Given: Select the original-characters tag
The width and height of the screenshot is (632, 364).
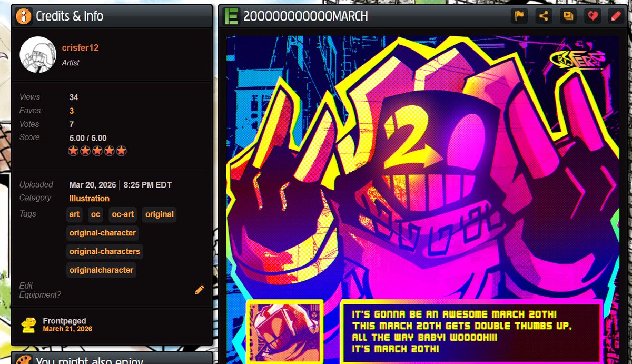Looking at the screenshot, I should [x=105, y=251].
